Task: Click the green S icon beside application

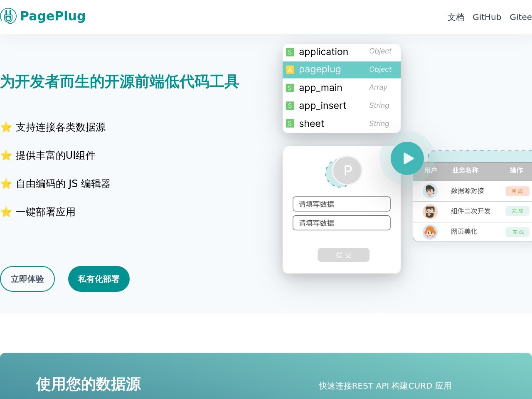Action: click(x=290, y=52)
